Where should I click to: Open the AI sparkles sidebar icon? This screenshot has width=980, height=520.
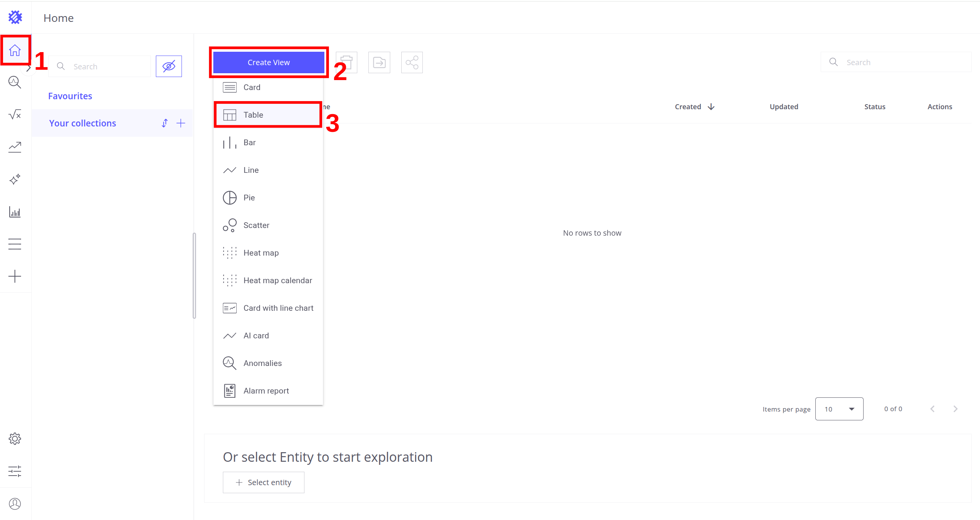[15, 179]
